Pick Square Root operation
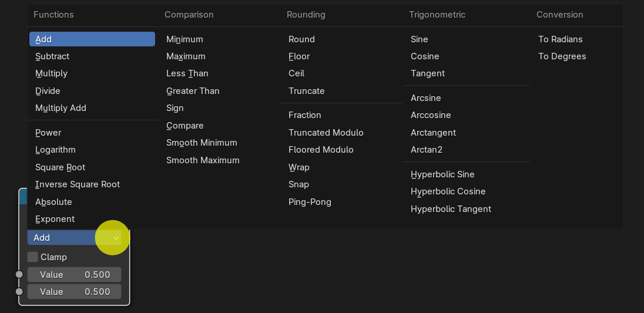644x313 pixels. [x=60, y=167]
